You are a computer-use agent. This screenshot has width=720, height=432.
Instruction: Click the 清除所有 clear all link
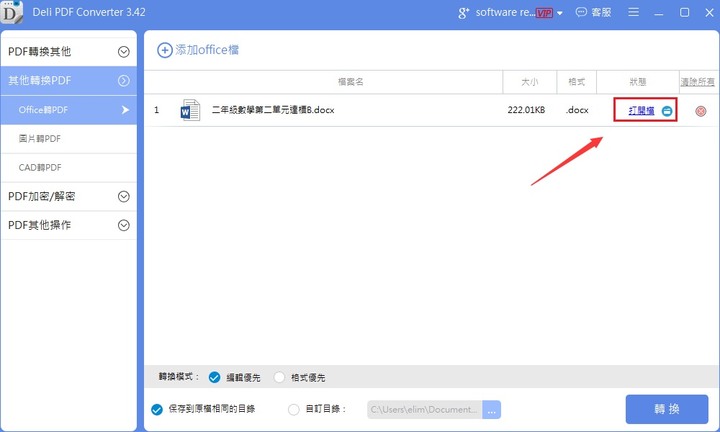tap(698, 82)
